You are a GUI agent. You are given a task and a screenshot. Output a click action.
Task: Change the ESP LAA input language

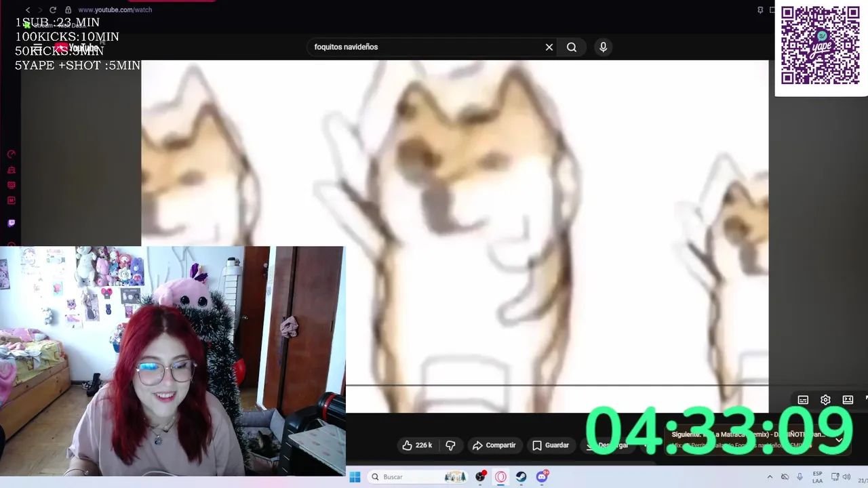pos(818,477)
